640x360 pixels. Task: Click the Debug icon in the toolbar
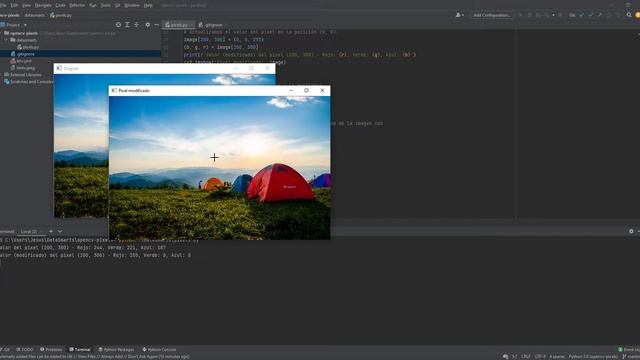529,15
